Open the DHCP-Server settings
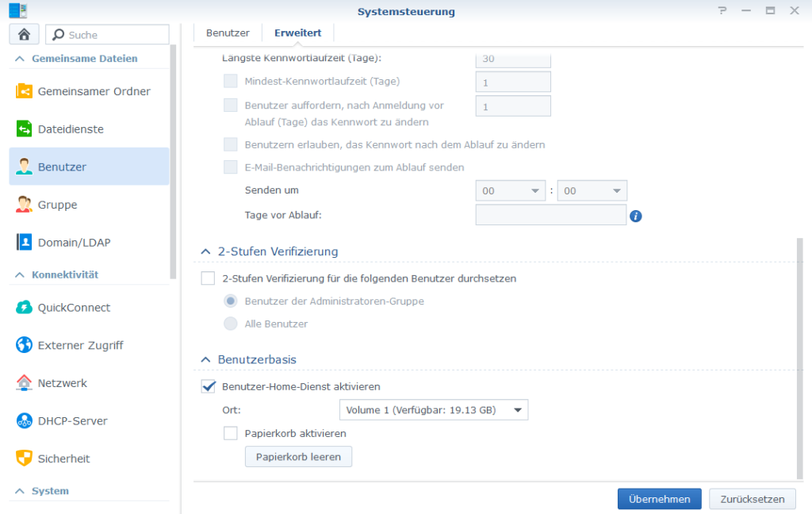 point(74,421)
